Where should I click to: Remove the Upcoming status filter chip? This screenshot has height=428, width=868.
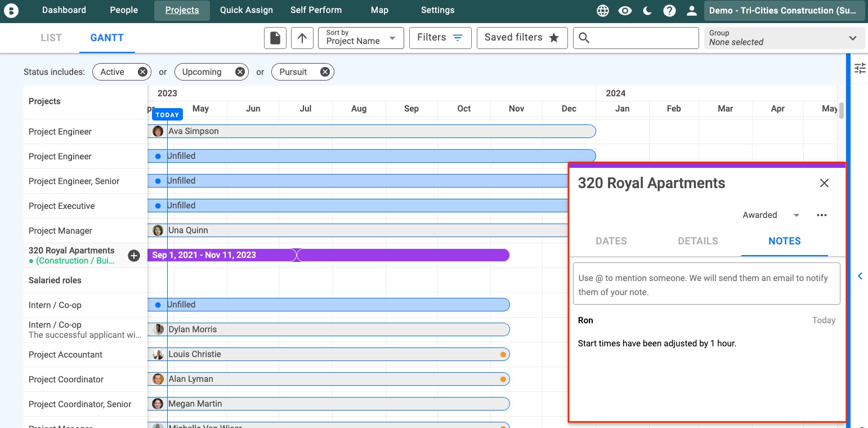pos(240,72)
